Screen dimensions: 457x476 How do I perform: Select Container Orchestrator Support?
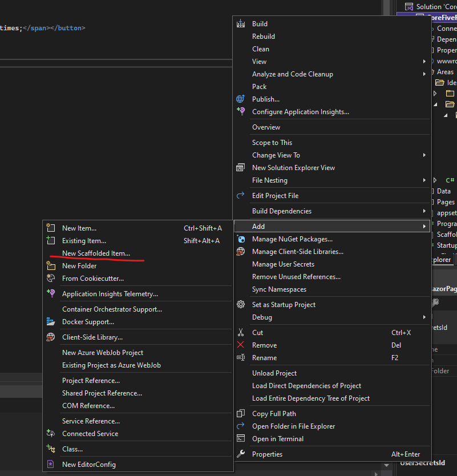[112, 309]
